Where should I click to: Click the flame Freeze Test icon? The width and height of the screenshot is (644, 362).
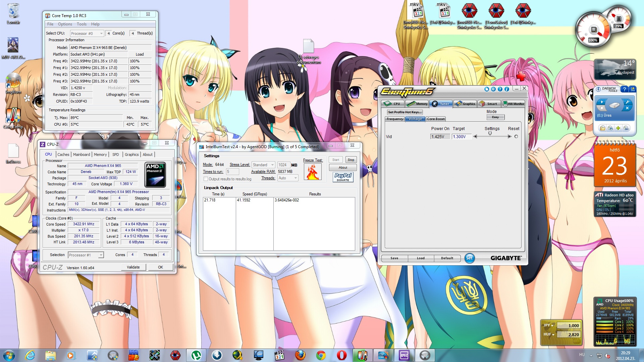tap(313, 172)
